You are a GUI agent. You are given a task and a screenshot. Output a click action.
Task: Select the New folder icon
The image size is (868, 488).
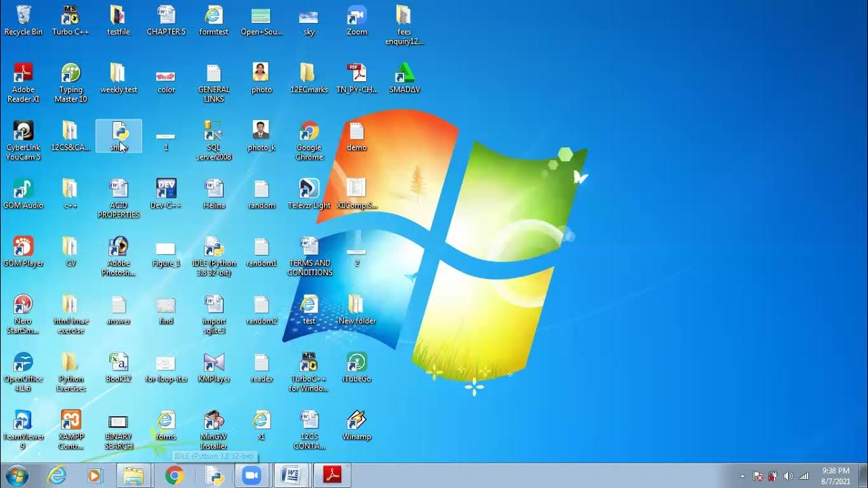[x=357, y=310]
